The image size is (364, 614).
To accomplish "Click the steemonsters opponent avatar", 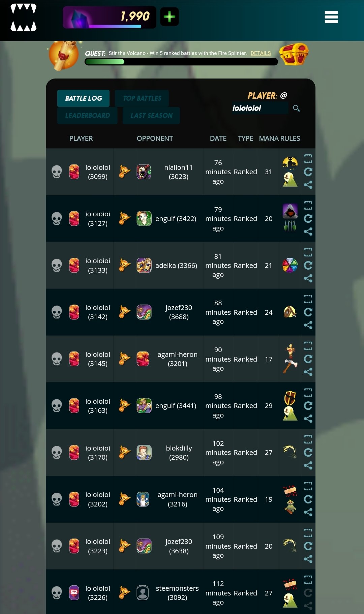I will [x=143, y=593].
